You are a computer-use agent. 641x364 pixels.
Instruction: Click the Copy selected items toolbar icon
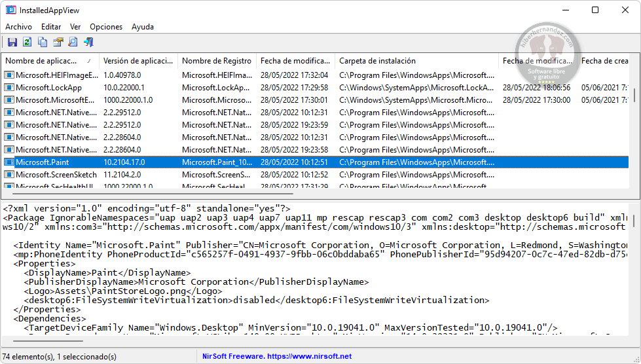43,42
